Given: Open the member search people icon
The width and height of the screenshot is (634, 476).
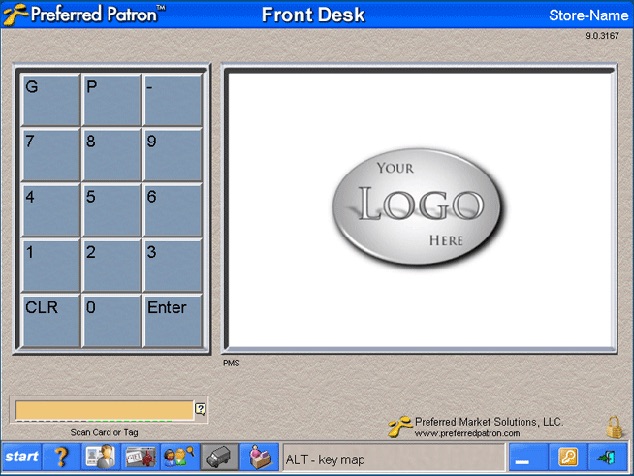Looking at the screenshot, I should coord(180,457).
